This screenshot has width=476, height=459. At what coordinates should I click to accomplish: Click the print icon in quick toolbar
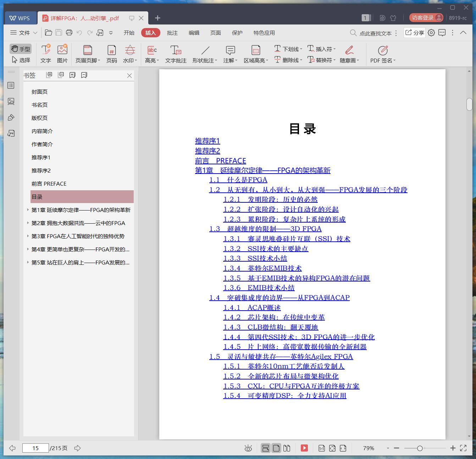coord(69,33)
